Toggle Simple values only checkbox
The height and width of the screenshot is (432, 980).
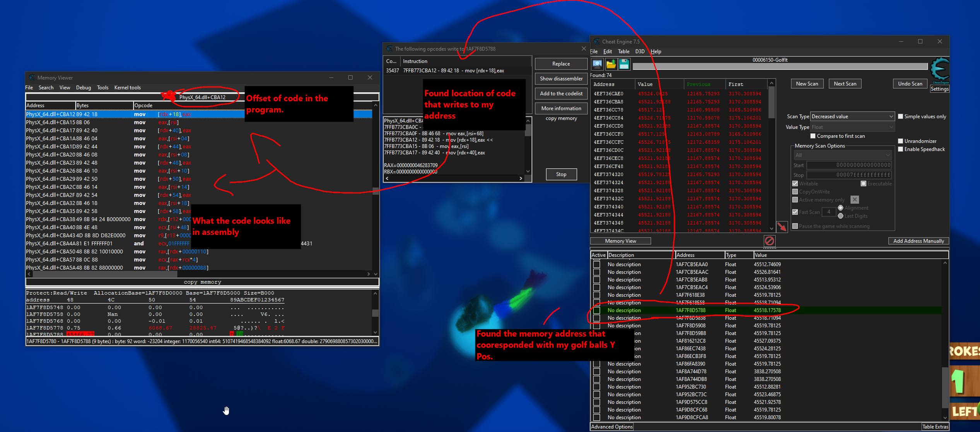(x=900, y=116)
